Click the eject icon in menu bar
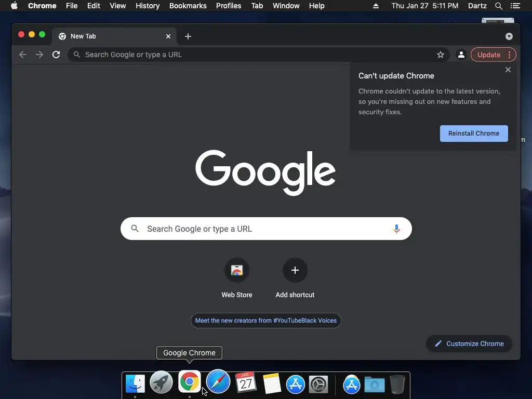Screen dimensions: 532x399 tap(376, 6)
